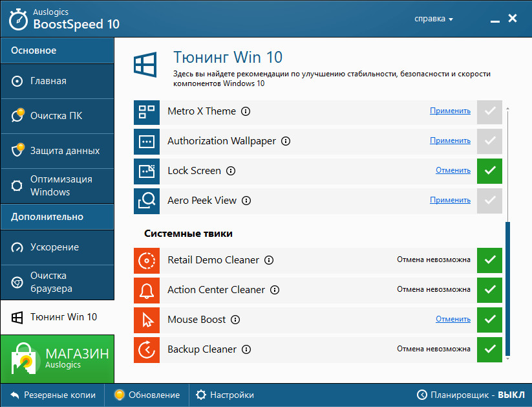The image size is (532, 407).
Task: Click the Дополнительно section header
Action: point(58,217)
